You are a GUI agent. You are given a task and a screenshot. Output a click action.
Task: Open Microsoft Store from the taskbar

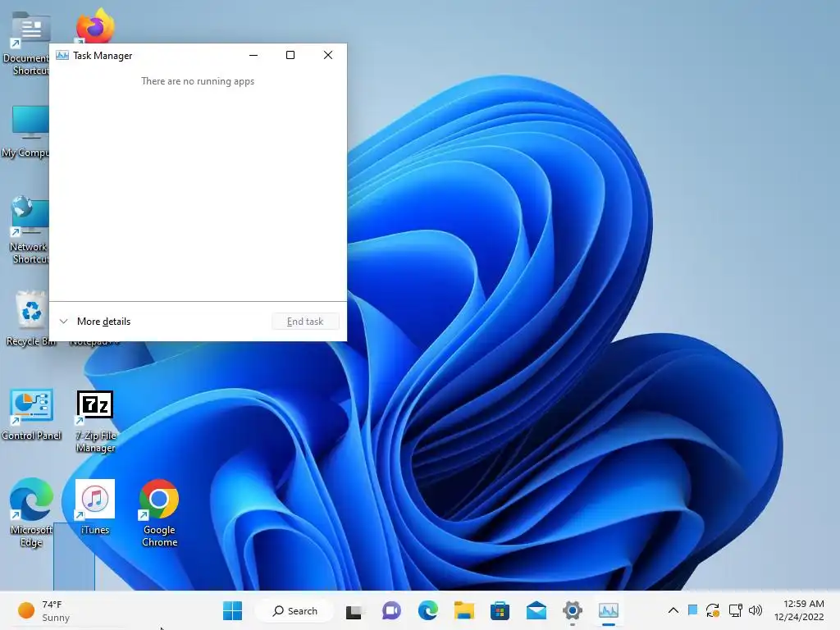[500, 610]
